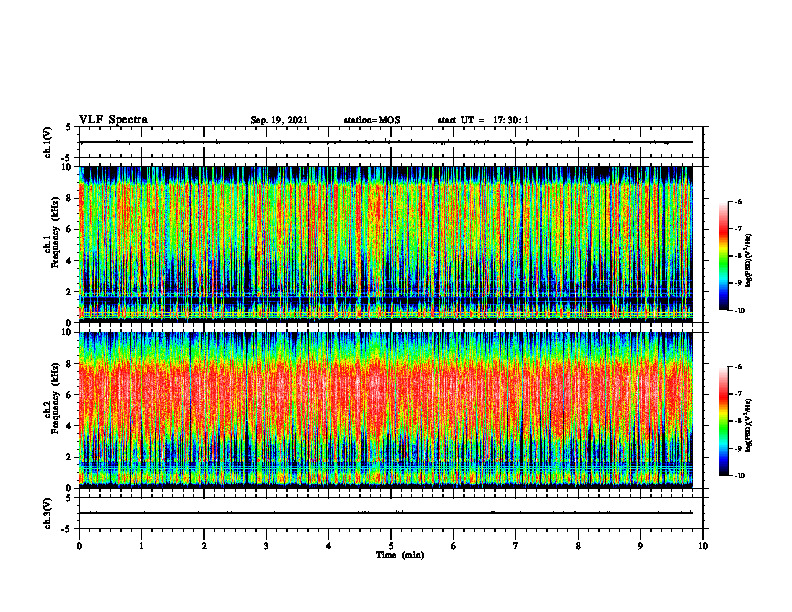
Task: Click time axis tick label '3'
Action: (x=266, y=546)
